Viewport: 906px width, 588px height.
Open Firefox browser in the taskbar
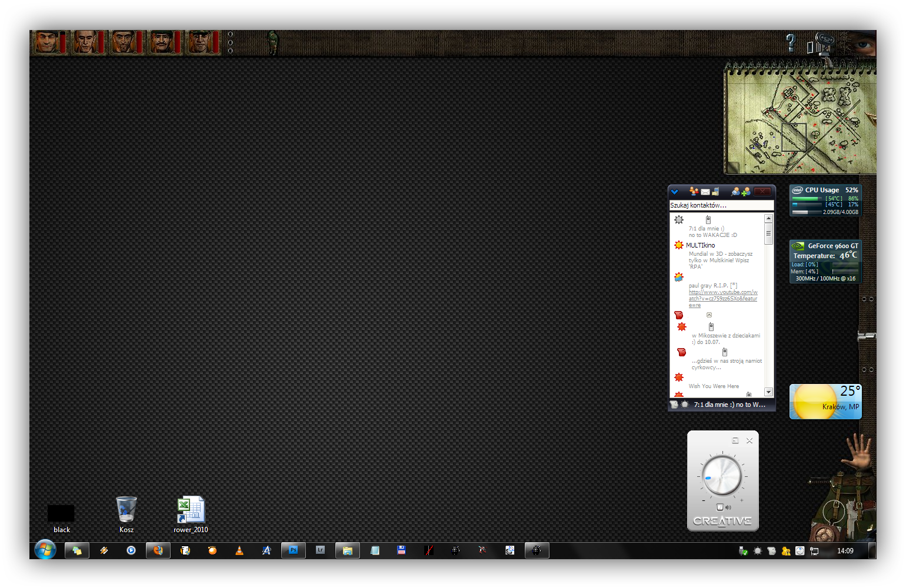(x=158, y=550)
